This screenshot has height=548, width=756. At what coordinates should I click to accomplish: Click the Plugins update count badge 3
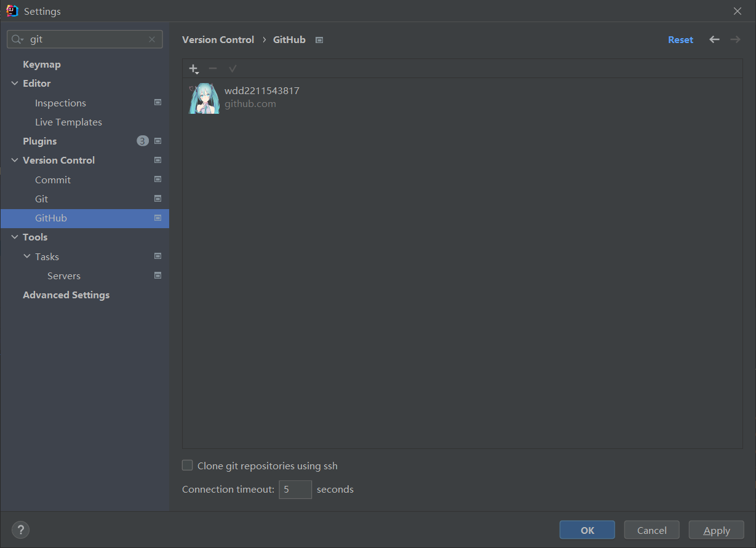click(x=143, y=141)
